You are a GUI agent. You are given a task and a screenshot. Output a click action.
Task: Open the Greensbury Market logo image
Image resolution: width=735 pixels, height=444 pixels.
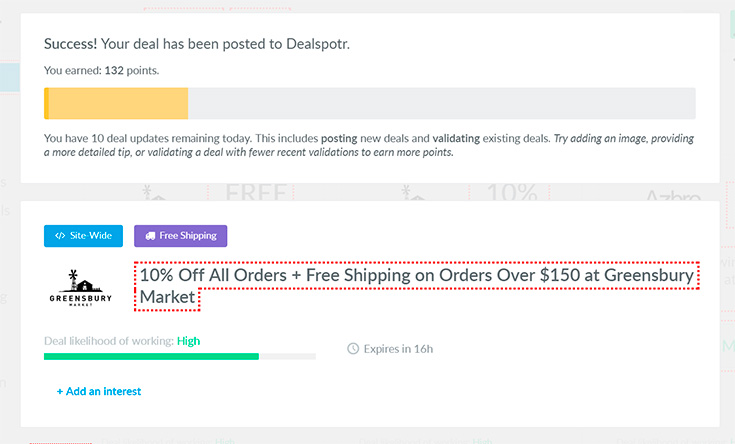point(81,288)
